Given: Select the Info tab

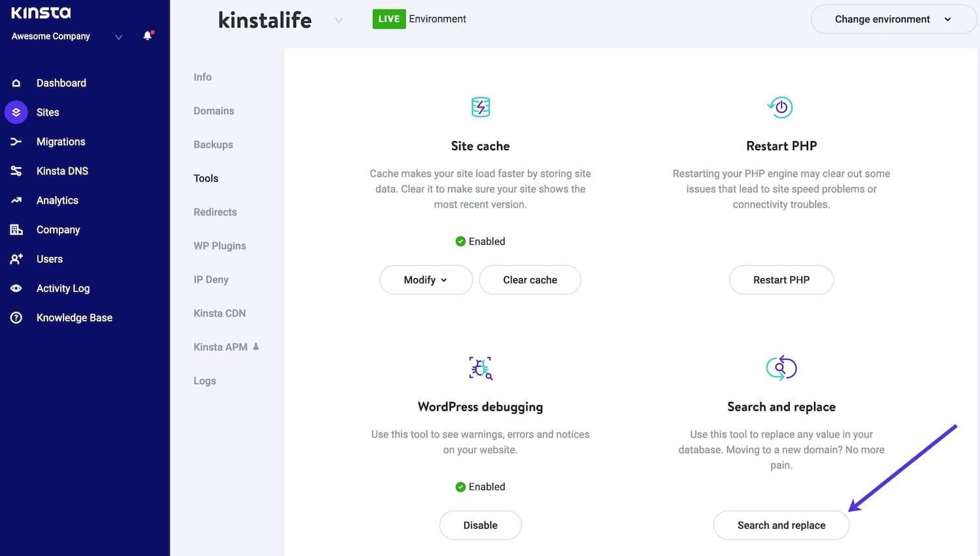Looking at the screenshot, I should [x=203, y=77].
